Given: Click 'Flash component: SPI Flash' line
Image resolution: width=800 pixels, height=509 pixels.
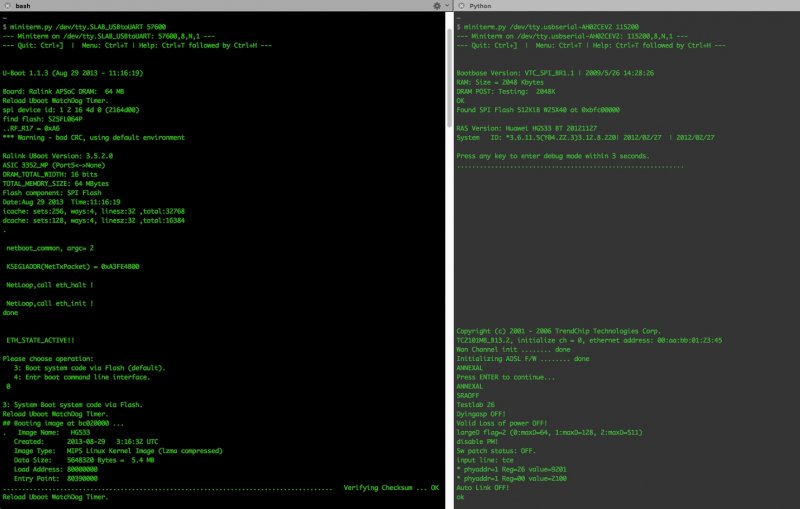Looking at the screenshot, I should [52, 193].
